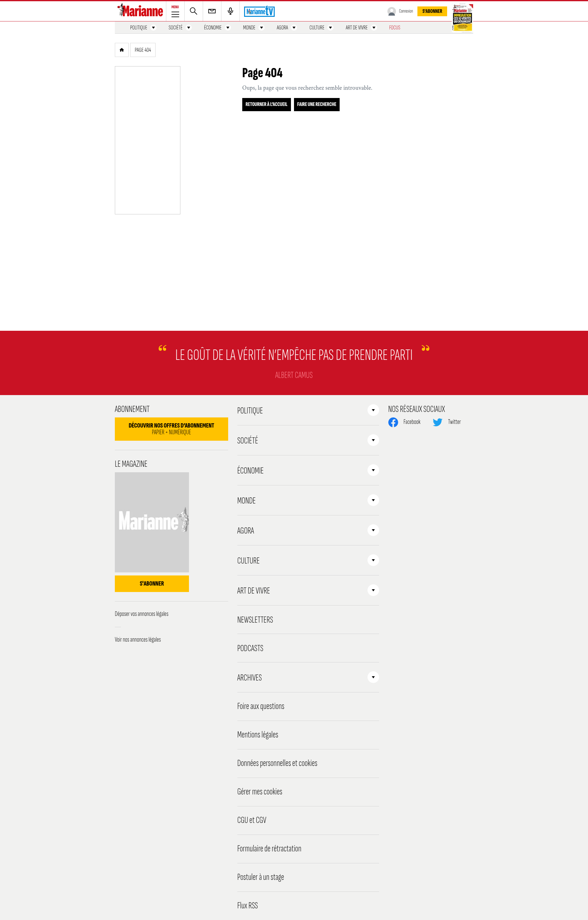
Task: Open the hamburger MENU icon
Action: [175, 14]
